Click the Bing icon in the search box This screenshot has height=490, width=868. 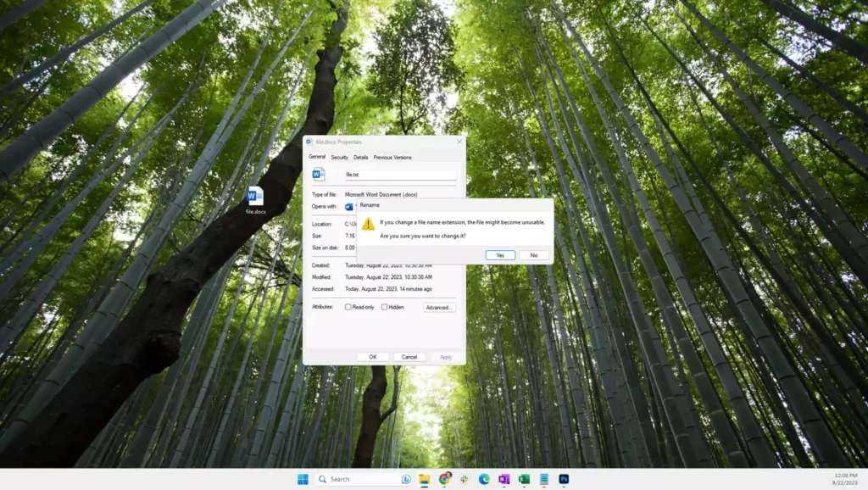(406, 479)
